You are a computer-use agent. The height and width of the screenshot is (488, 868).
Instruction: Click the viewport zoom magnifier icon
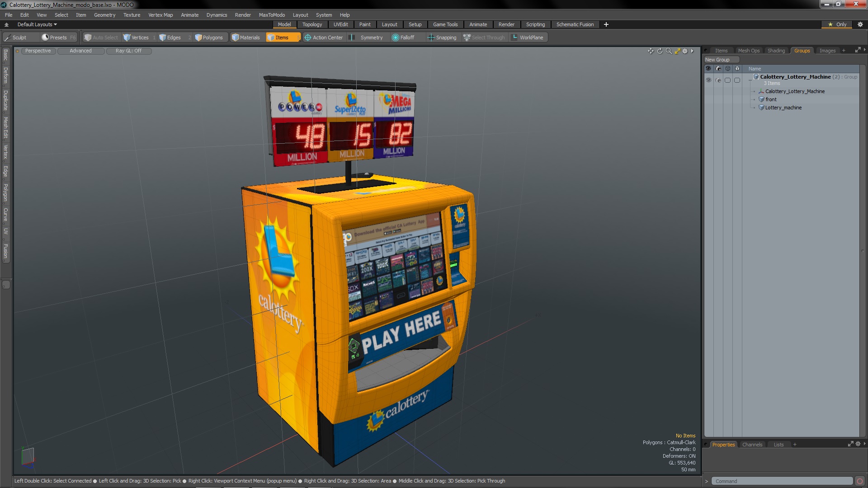[x=669, y=51]
